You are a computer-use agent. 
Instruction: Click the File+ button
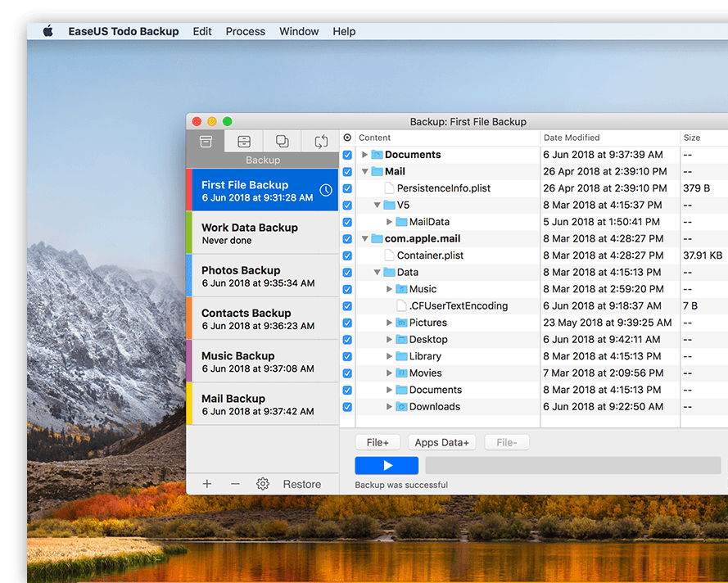coord(378,442)
